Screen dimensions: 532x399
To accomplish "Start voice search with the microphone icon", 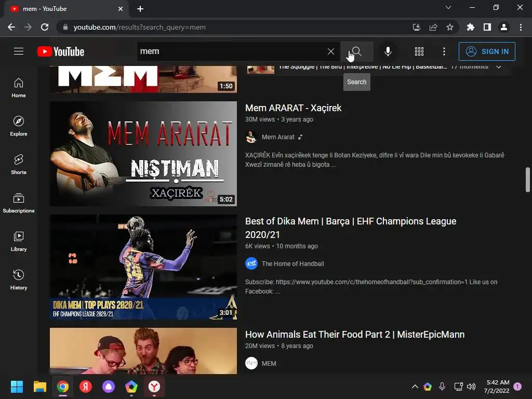I will [x=388, y=51].
